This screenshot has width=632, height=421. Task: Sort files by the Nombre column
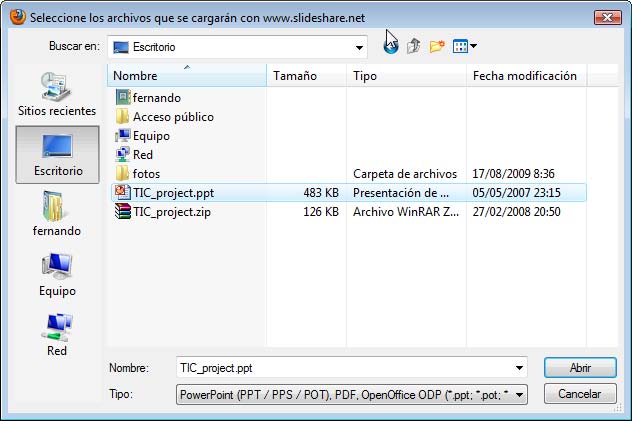pyautogui.click(x=187, y=75)
